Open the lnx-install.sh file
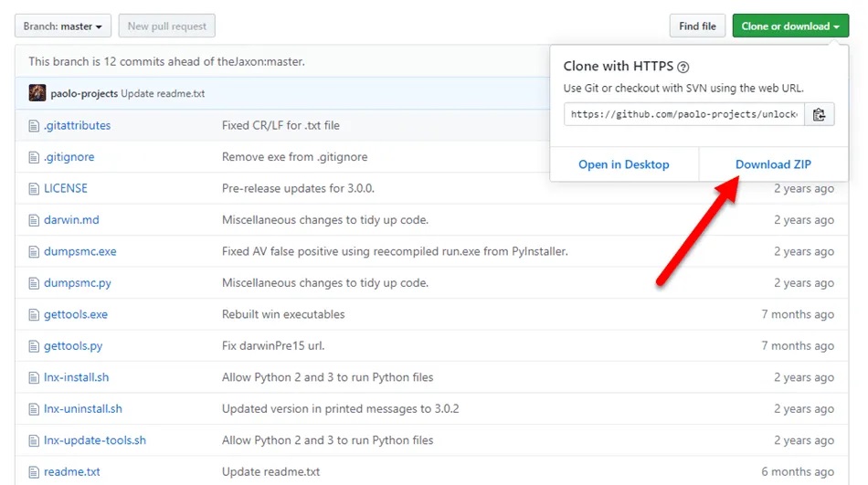Image resolution: width=868 pixels, height=485 pixels. point(76,377)
